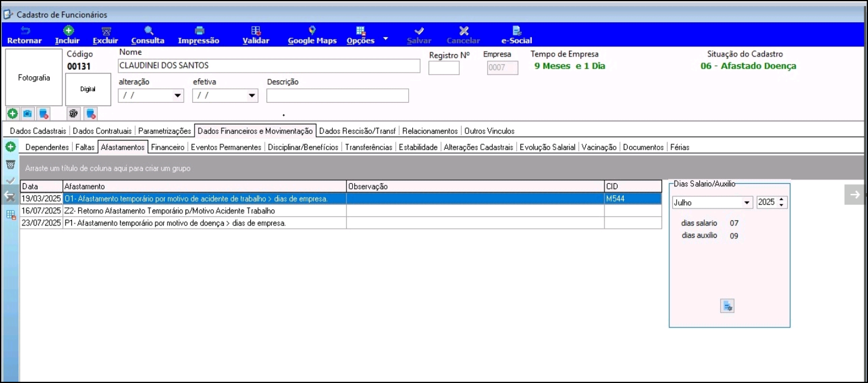The image size is (868, 383).
Task: Click the M544 CID cell
Action: click(633, 199)
